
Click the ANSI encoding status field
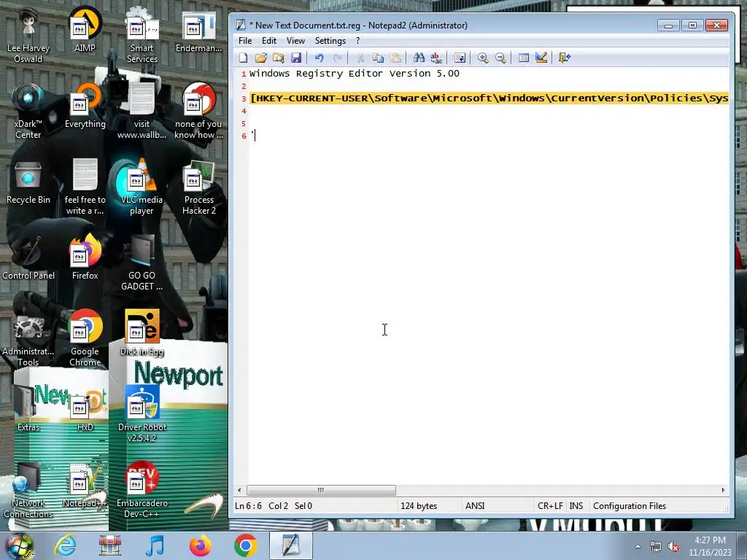point(475,506)
